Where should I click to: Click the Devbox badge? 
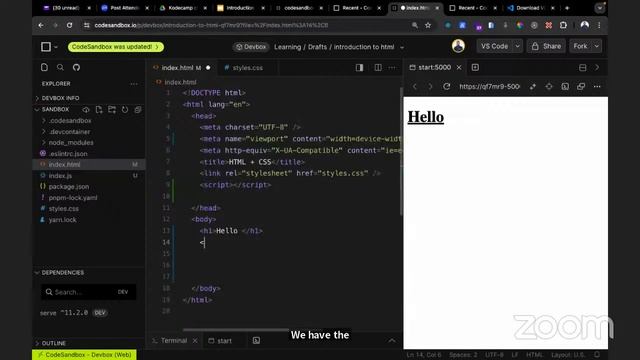(x=251, y=47)
